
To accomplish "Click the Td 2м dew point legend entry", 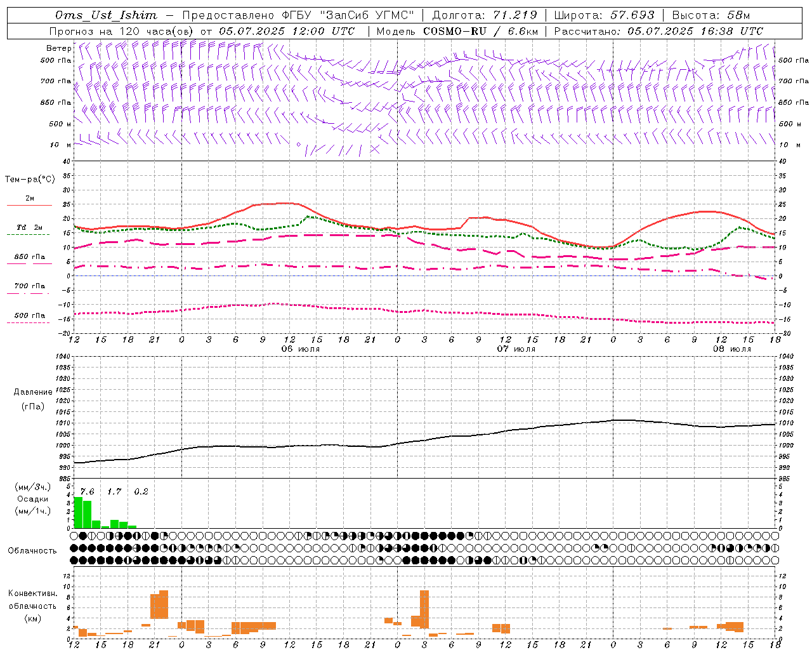I will (30, 227).
